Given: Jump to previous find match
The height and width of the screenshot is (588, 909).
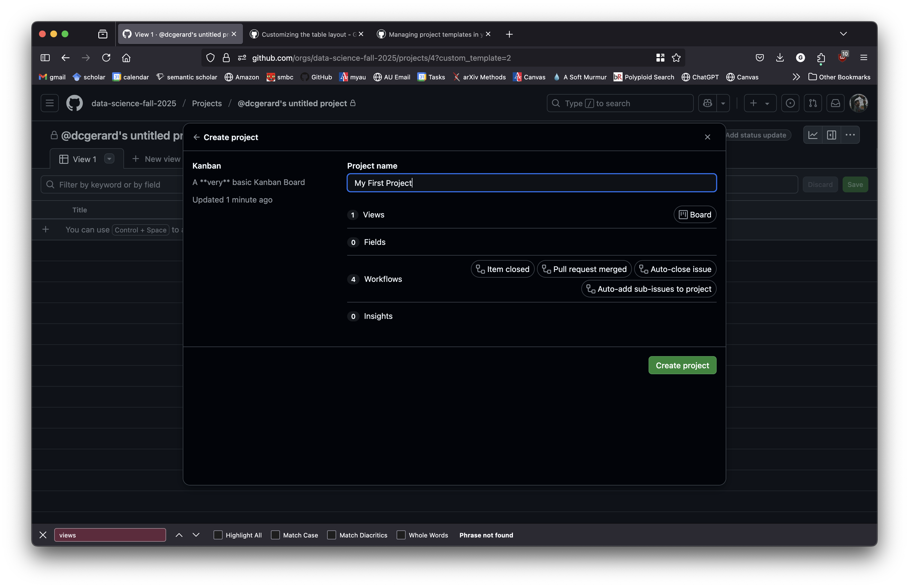Looking at the screenshot, I should (179, 535).
